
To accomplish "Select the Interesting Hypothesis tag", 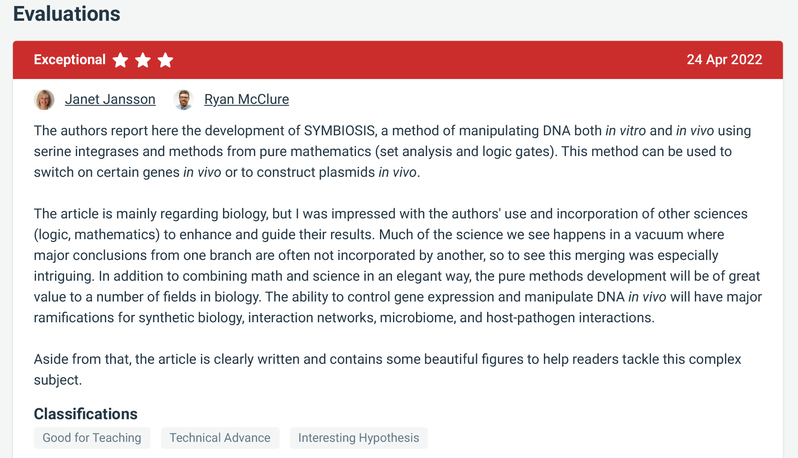I will click(x=358, y=438).
